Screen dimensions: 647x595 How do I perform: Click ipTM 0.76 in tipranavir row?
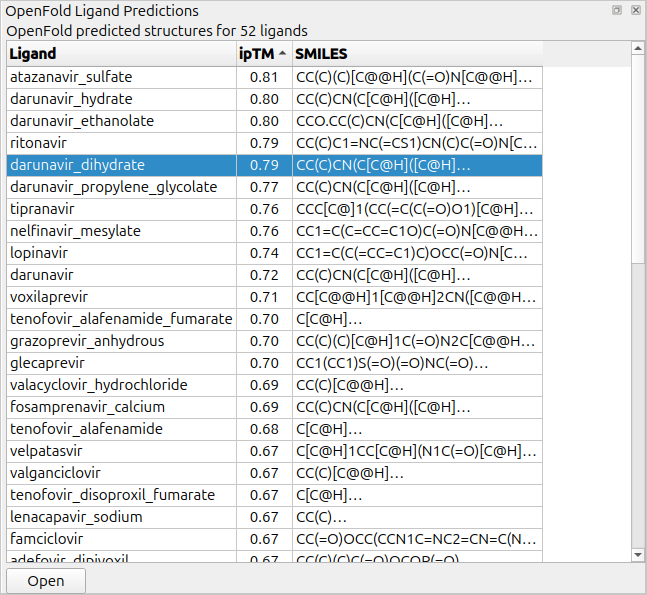pyautogui.click(x=264, y=209)
